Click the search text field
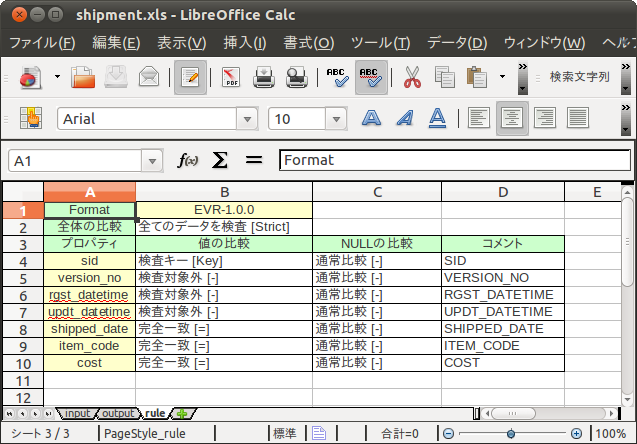Image resolution: width=637 pixels, height=444 pixels. click(x=579, y=77)
